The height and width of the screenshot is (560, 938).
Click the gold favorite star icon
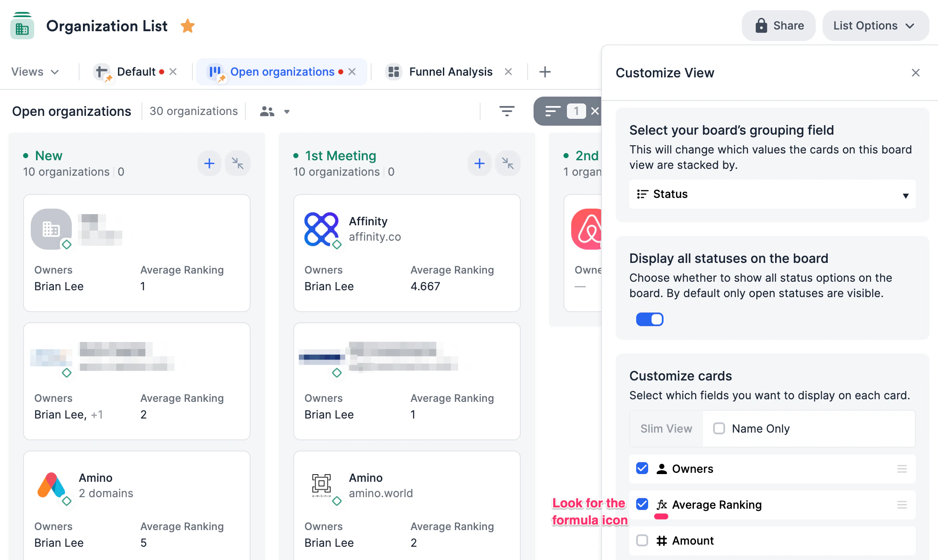click(187, 26)
